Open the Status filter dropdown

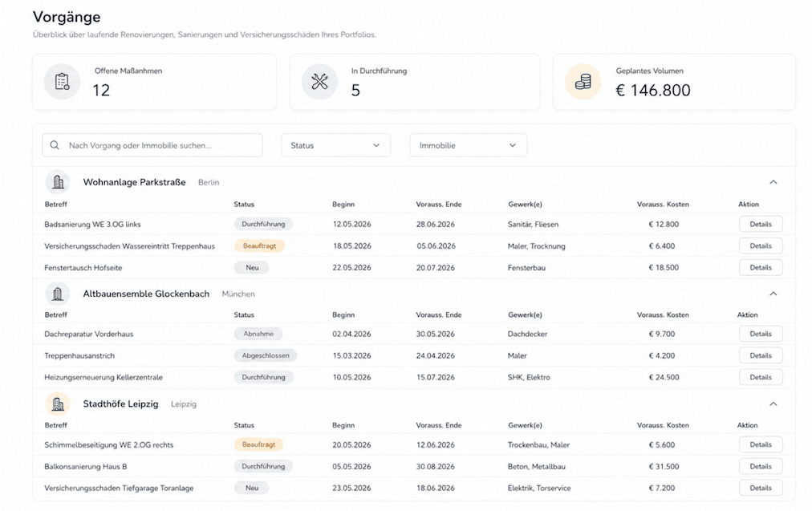coord(335,145)
